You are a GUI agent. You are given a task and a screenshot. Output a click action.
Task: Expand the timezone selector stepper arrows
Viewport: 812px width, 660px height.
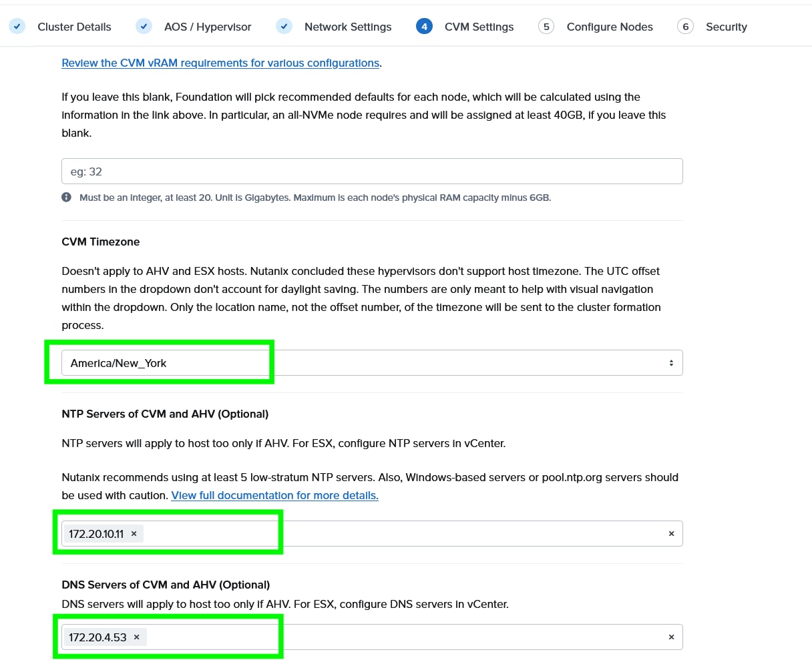(x=671, y=362)
